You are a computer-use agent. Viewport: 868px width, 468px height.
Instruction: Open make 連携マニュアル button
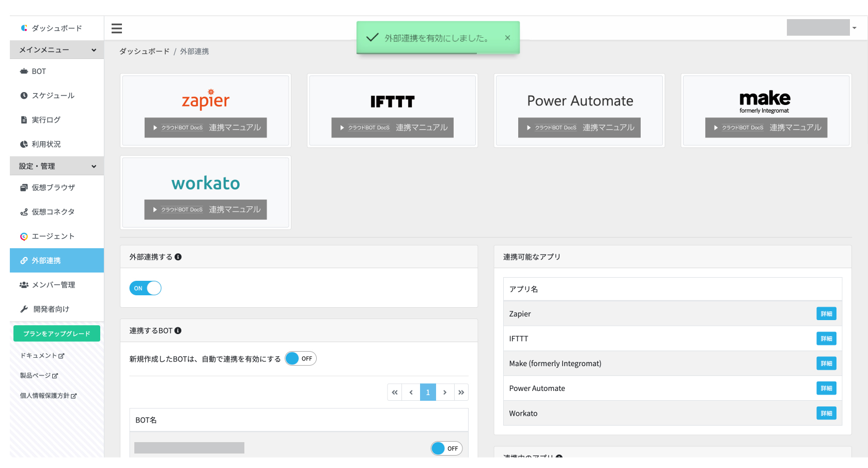(x=766, y=128)
